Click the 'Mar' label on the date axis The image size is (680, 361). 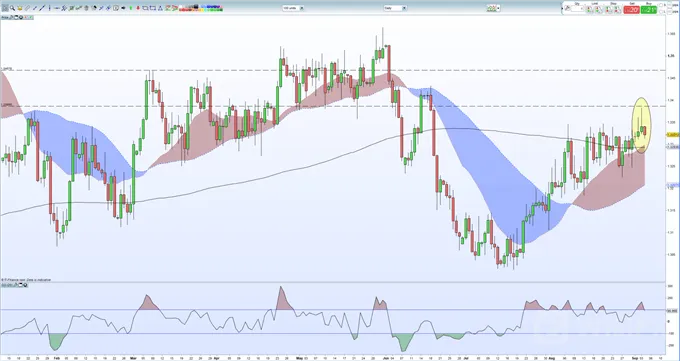tap(133, 358)
